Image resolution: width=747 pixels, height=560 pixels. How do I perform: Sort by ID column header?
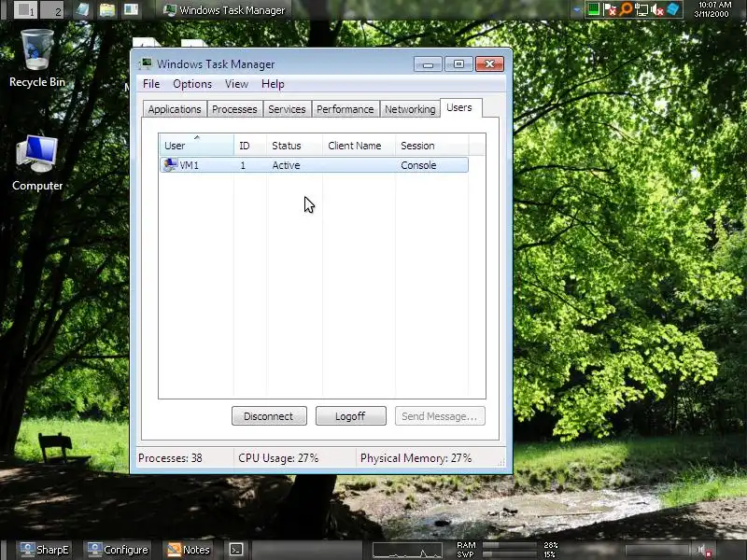coord(249,145)
